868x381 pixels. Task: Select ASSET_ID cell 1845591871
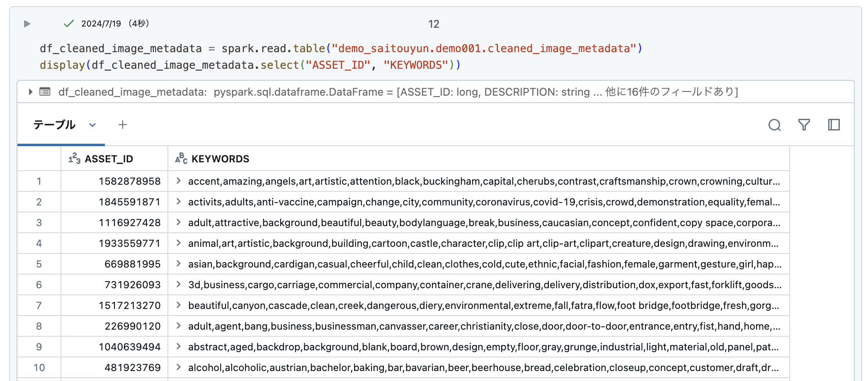(114, 202)
